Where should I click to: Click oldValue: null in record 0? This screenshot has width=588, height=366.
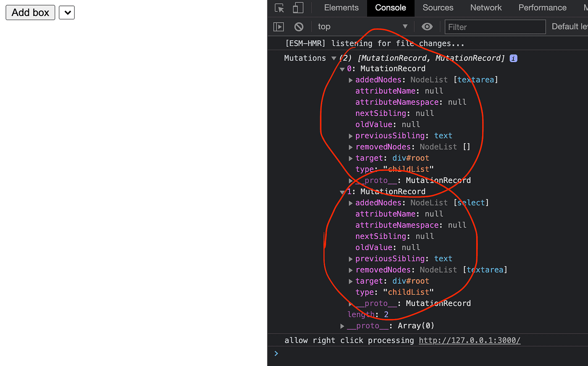click(388, 125)
